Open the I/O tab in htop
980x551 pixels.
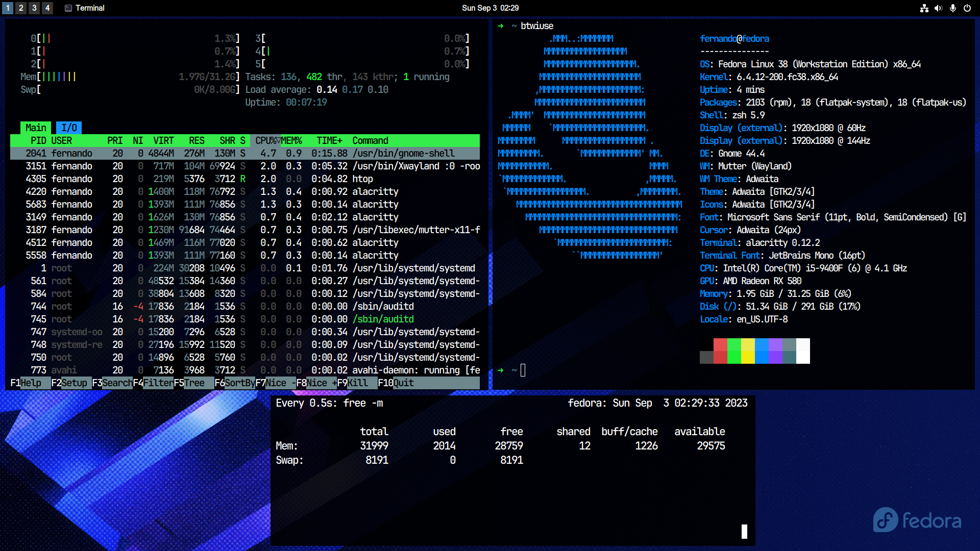click(x=69, y=128)
